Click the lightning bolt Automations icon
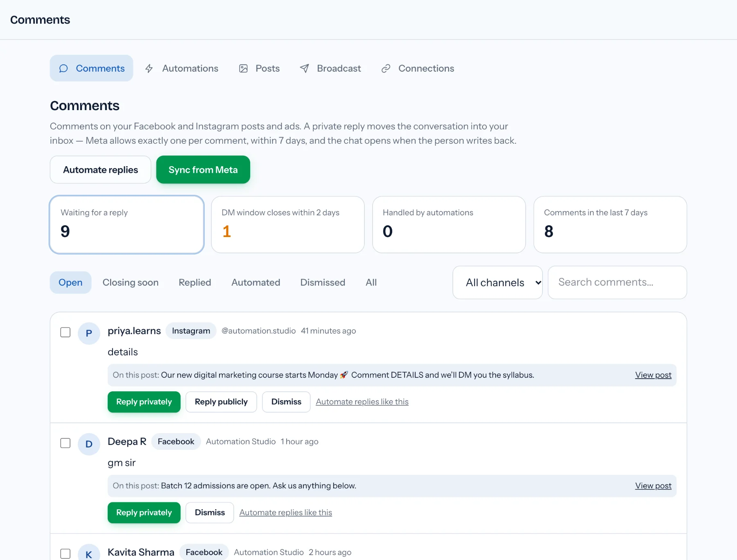 click(149, 68)
